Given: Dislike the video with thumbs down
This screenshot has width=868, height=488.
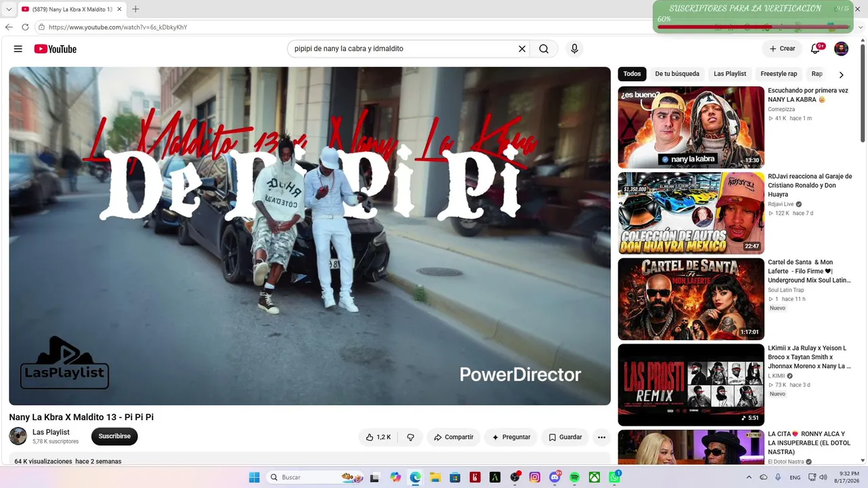Looking at the screenshot, I should 410,437.
